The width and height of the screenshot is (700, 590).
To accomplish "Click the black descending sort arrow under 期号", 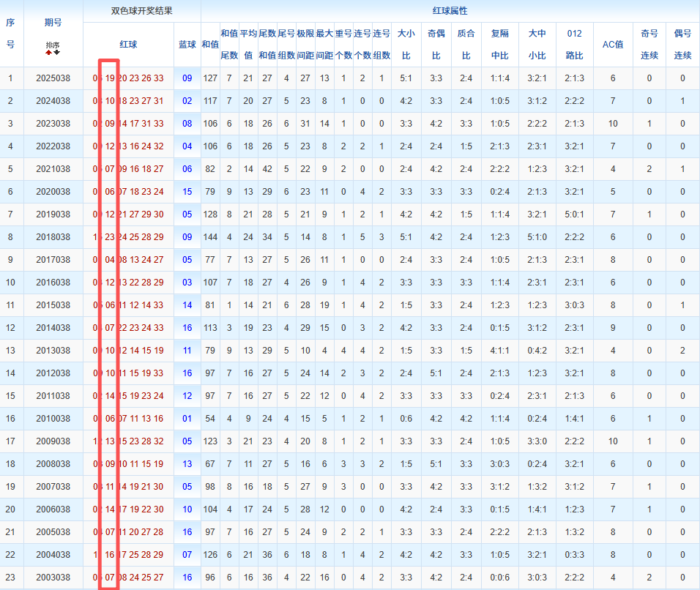I will pos(57,53).
